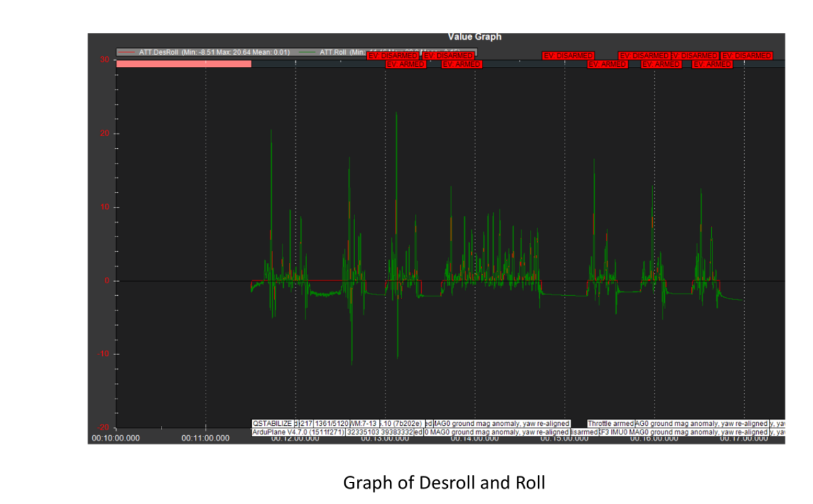
Task: Click the 30 label on the y-axis
Action: pyautogui.click(x=103, y=60)
